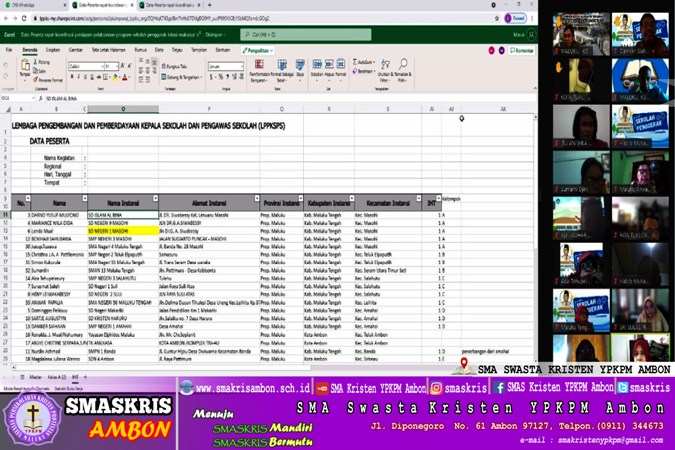Open Temukan & Pilih magnifier icon
This screenshot has width=675, height=450.
(403, 65)
